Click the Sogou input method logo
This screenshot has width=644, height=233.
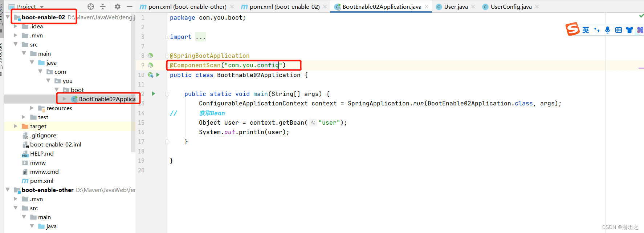click(573, 29)
